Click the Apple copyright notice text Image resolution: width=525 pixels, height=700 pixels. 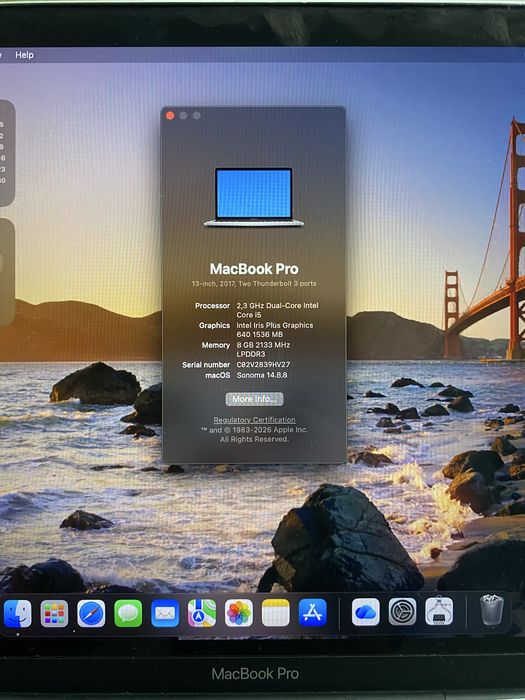click(x=254, y=434)
